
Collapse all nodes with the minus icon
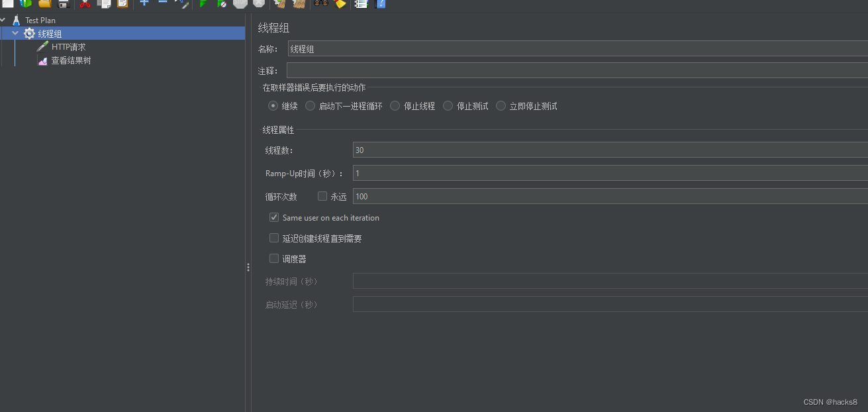[162, 3]
